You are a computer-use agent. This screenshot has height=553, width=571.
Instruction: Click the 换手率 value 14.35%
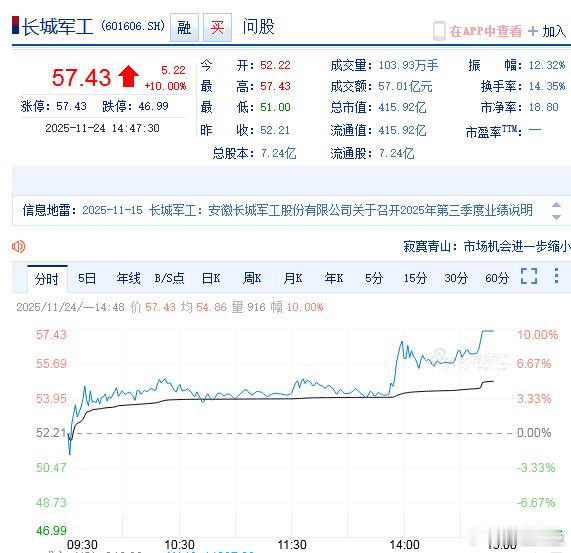point(547,86)
